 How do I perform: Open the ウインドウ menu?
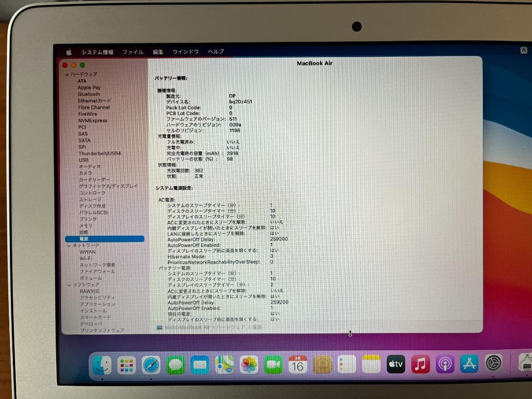click(x=185, y=51)
